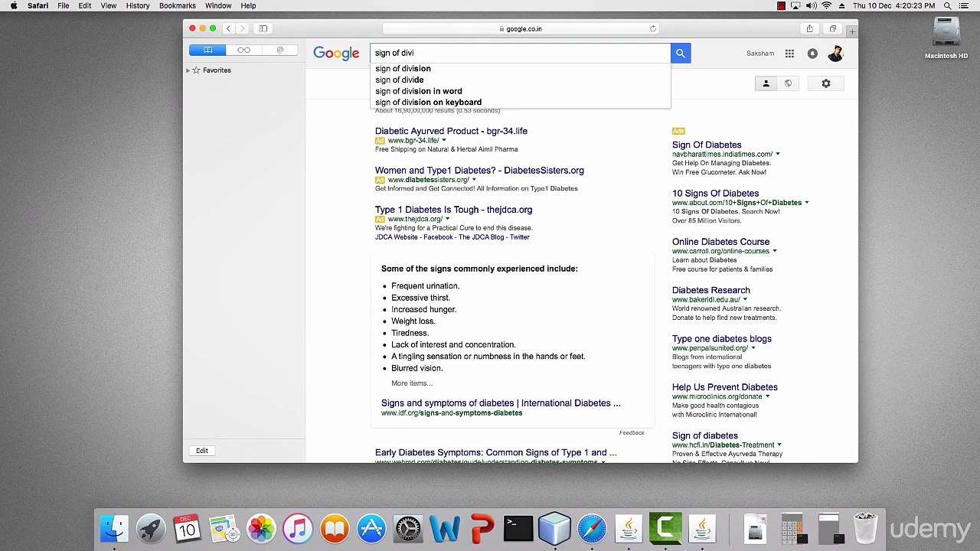Expand navbharattimes.indiatimes.com ad dropdown arrow
The image size is (980, 551).
click(x=778, y=155)
